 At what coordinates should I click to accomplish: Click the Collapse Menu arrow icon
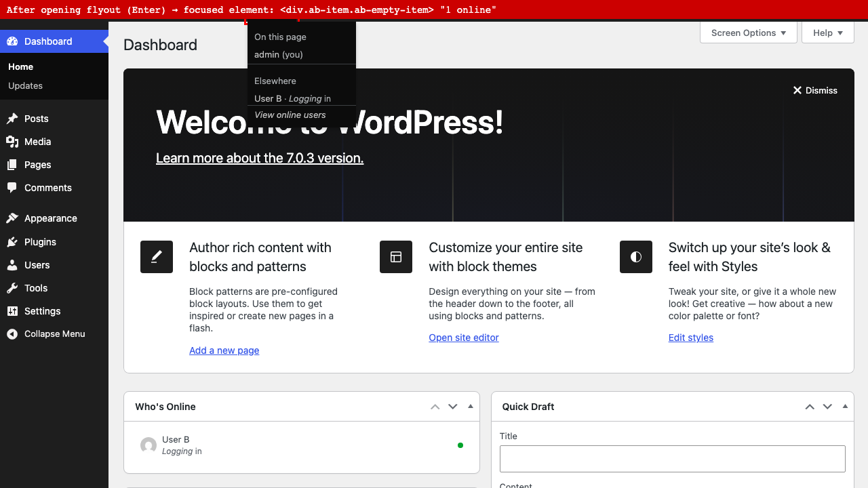point(12,334)
